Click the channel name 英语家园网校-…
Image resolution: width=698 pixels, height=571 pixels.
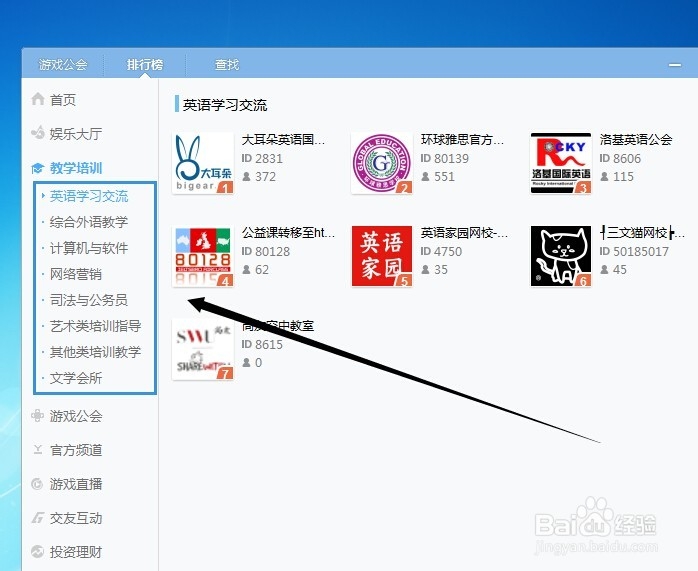(x=464, y=233)
